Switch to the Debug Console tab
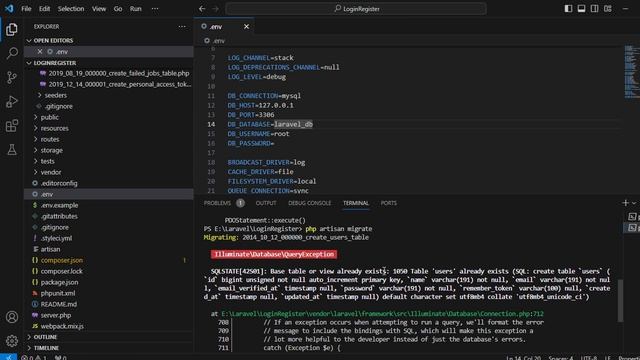Image resolution: width=640 pixels, height=360 pixels. 309,203
